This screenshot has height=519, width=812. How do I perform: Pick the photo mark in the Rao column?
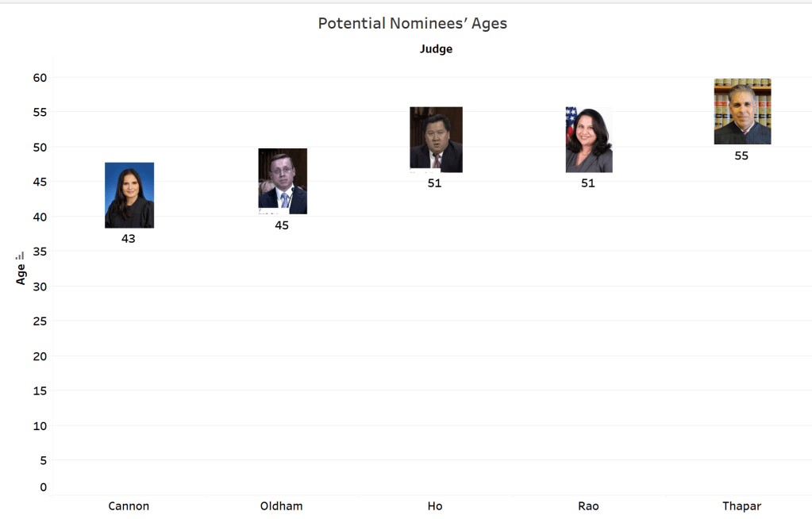pyautogui.click(x=589, y=140)
